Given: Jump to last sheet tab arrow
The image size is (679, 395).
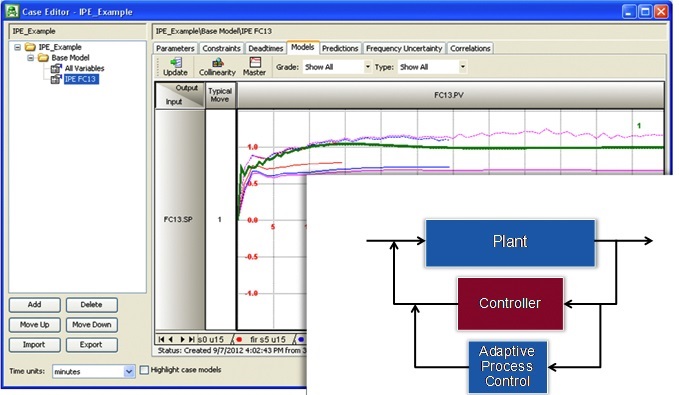Looking at the screenshot, I should point(191,340).
